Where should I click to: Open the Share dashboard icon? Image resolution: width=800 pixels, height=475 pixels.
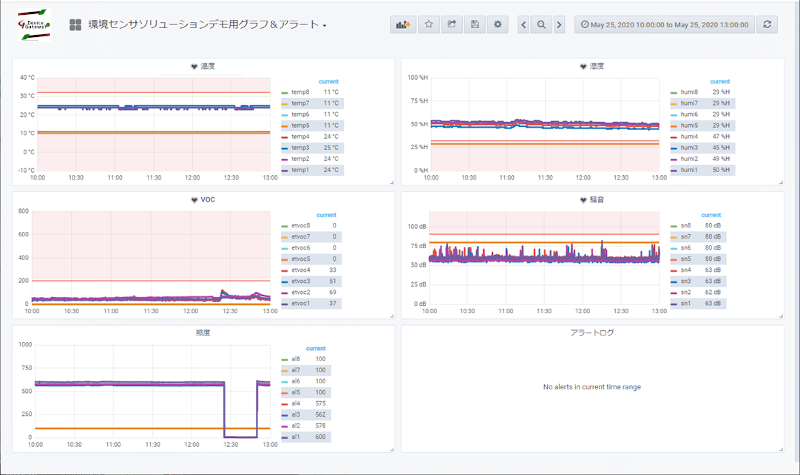(451, 24)
